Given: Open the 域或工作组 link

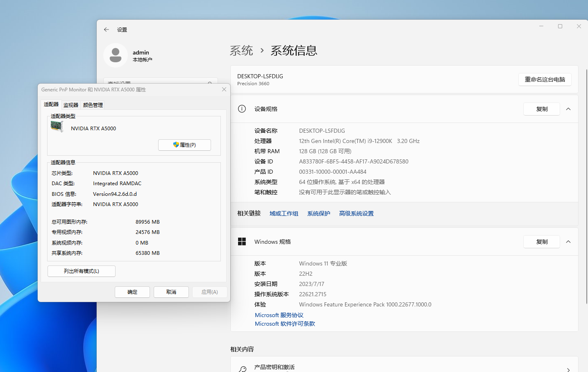Looking at the screenshot, I should tap(284, 213).
